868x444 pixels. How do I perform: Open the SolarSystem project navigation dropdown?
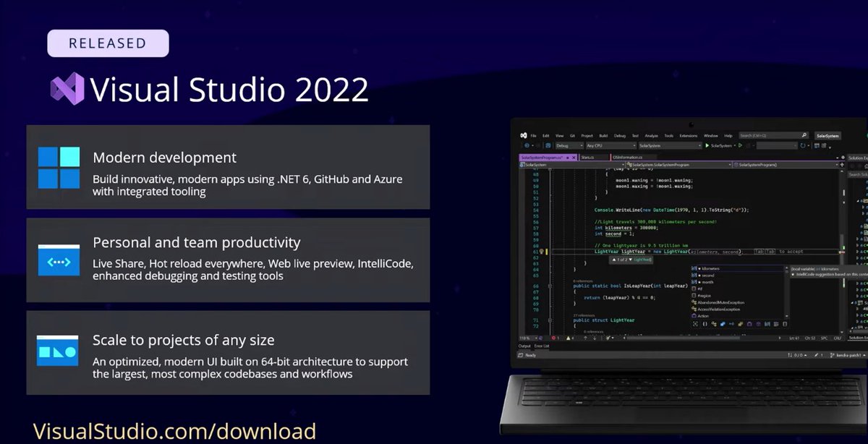[x=571, y=165]
